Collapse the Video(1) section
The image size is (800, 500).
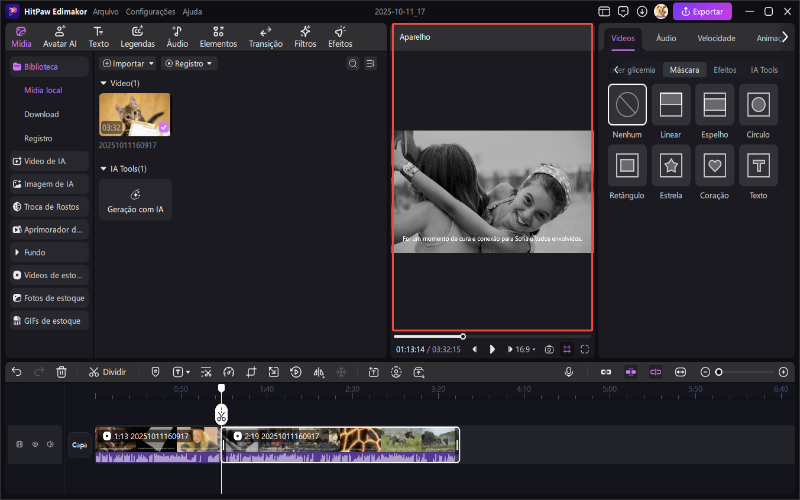click(x=104, y=83)
